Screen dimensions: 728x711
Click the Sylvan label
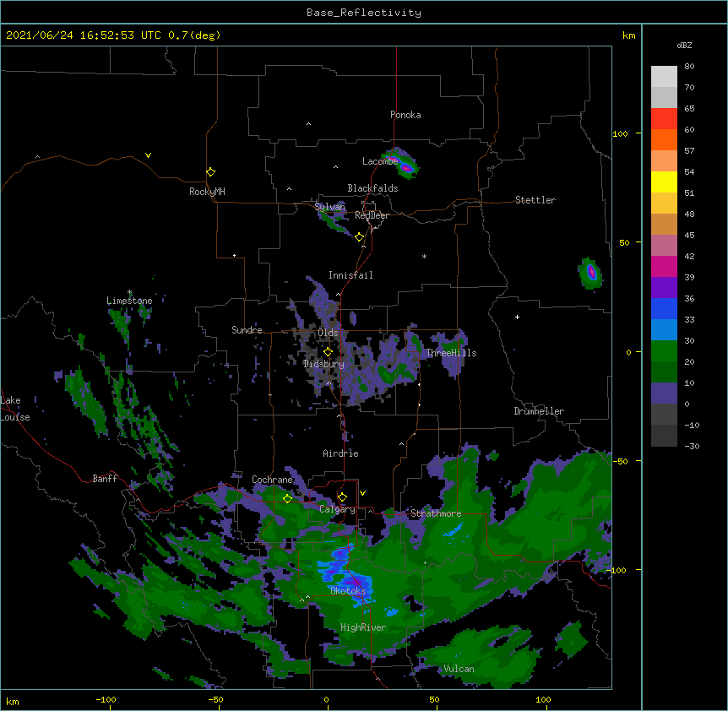click(x=330, y=207)
